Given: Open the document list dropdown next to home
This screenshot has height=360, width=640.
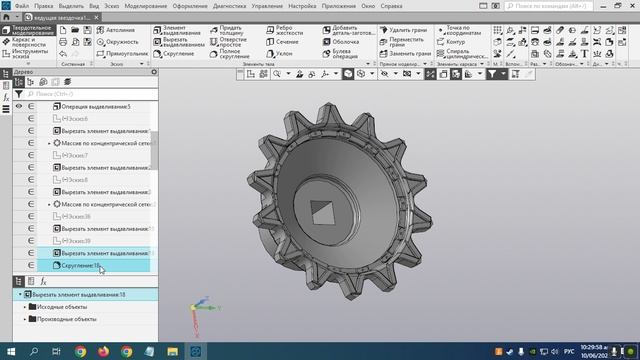Looking at the screenshot, I should 17,17.
